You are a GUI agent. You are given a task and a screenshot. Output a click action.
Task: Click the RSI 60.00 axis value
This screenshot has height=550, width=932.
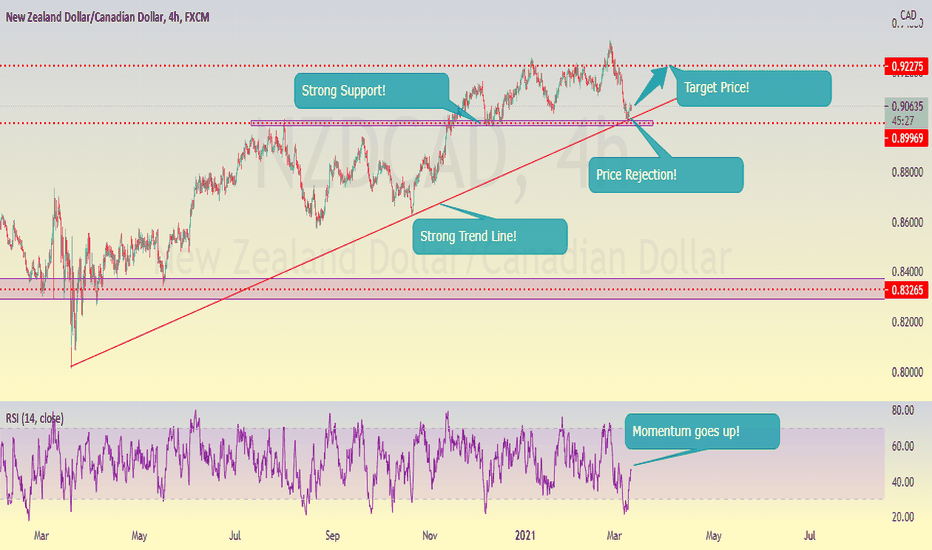(x=903, y=446)
